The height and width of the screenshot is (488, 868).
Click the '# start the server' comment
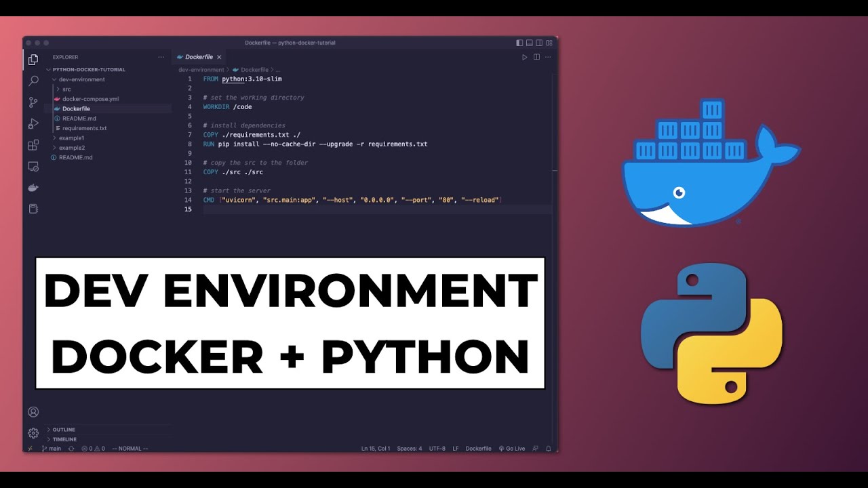pos(237,190)
